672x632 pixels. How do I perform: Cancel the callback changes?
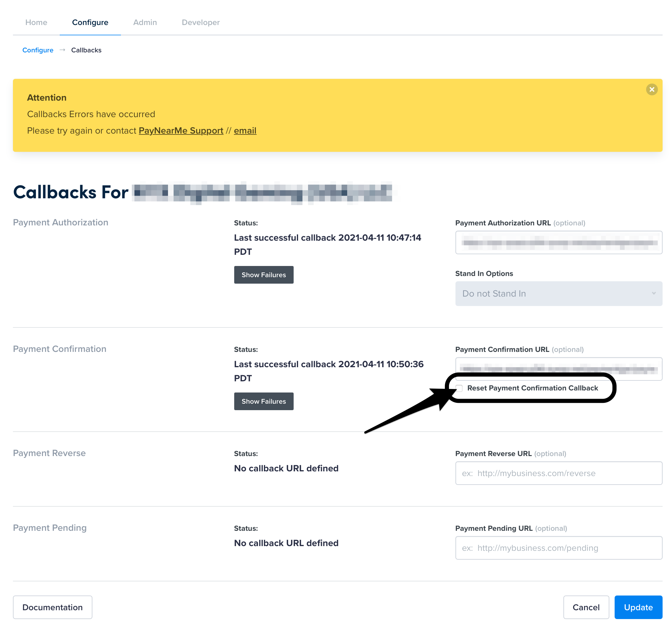[x=586, y=607]
